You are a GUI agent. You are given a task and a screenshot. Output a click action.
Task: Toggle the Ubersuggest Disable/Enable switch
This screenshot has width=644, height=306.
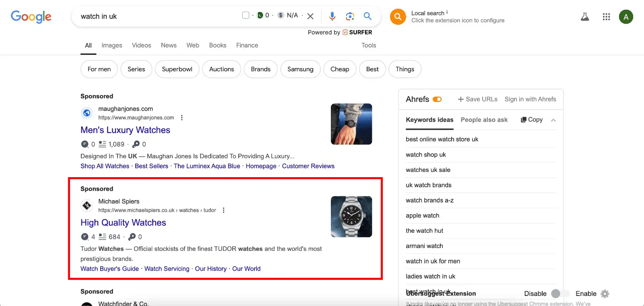click(x=561, y=294)
